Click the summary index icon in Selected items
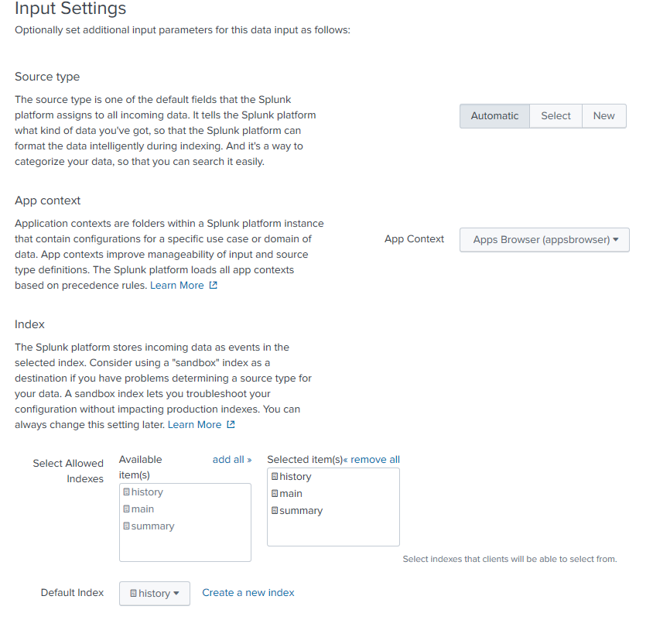653x644 pixels. (275, 511)
